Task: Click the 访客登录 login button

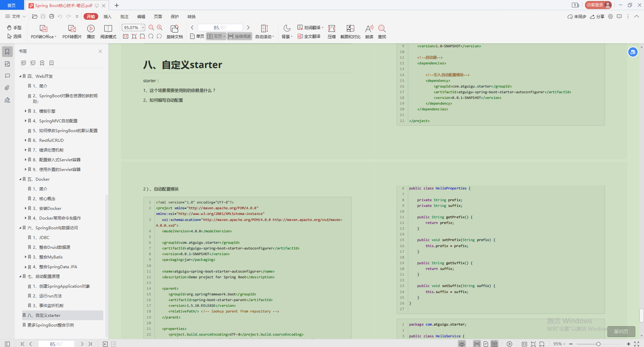Action: pos(598,5)
